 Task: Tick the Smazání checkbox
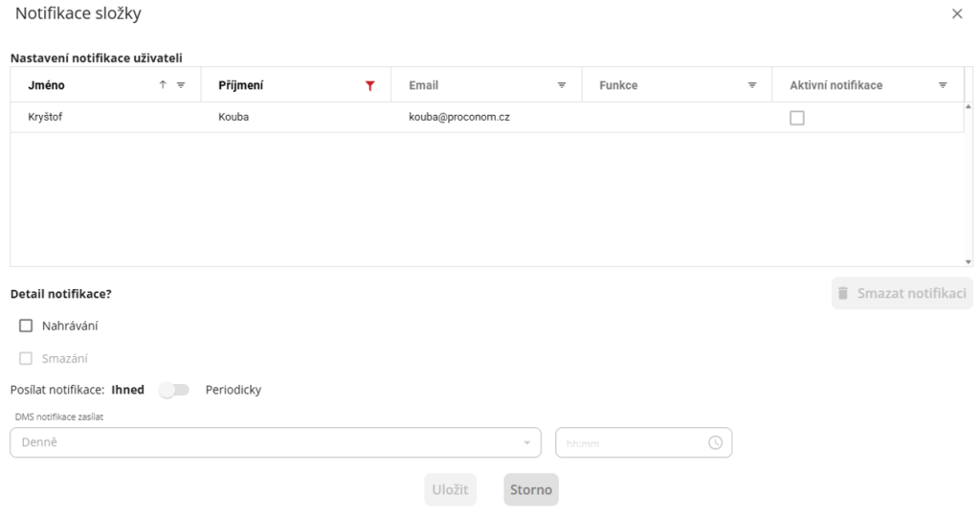(26, 359)
